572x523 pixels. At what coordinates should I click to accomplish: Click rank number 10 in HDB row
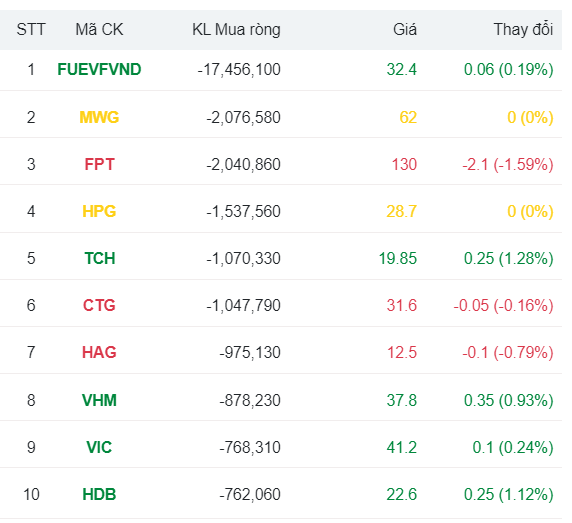click(31, 494)
